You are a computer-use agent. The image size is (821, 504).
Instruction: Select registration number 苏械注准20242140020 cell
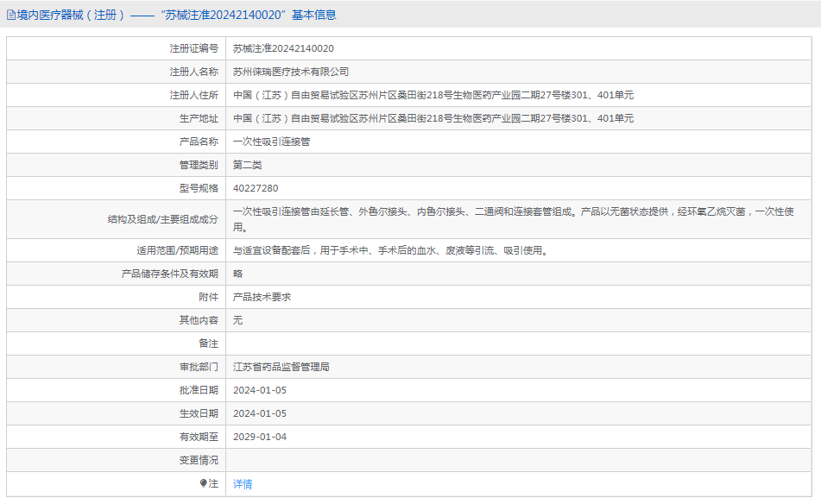tap(283, 48)
